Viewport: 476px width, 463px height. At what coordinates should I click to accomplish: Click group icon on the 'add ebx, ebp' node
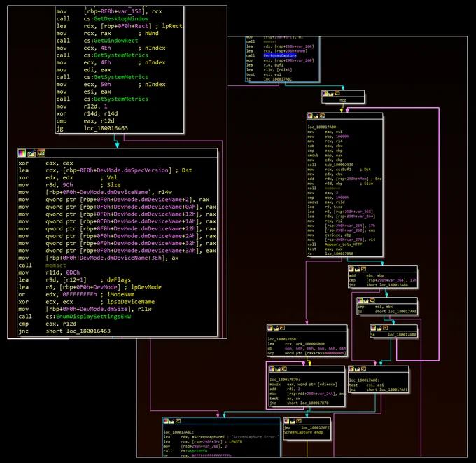point(363,269)
